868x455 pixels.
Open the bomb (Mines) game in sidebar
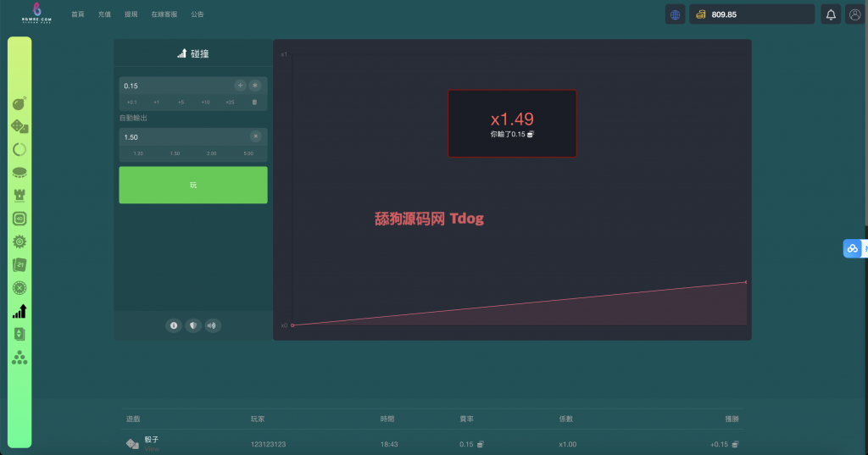coord(19,103)
